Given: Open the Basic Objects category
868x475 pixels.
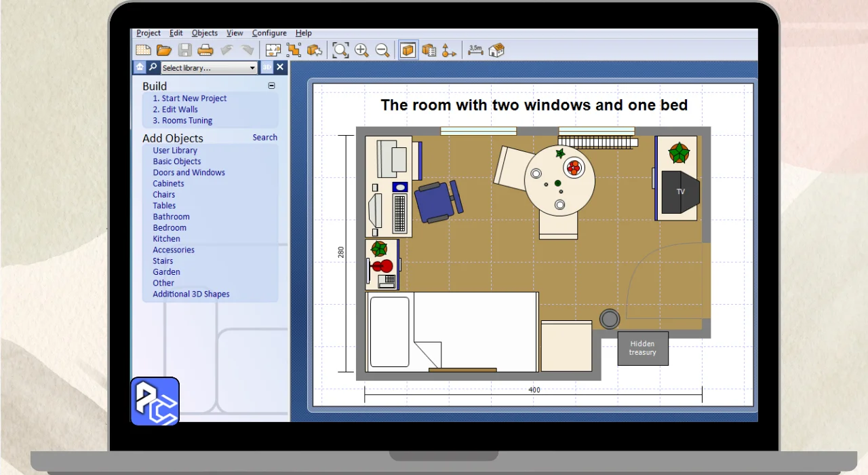Looking at the screenshot, I should tap(177, 161).
